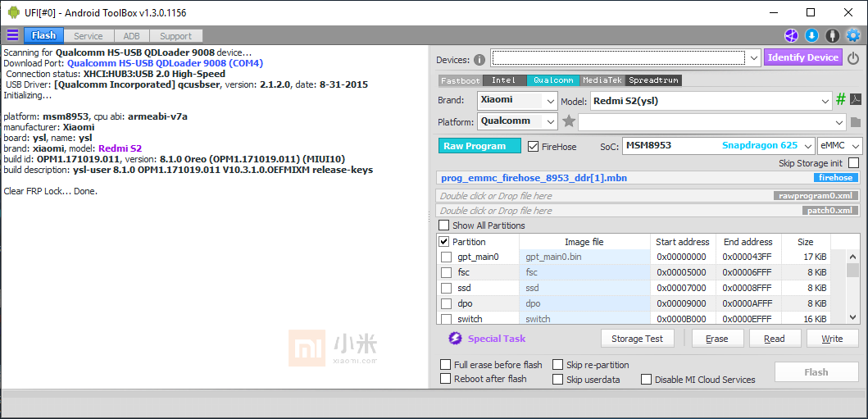Switch to the Service tab
868x419 pixels.
(89, 36)
